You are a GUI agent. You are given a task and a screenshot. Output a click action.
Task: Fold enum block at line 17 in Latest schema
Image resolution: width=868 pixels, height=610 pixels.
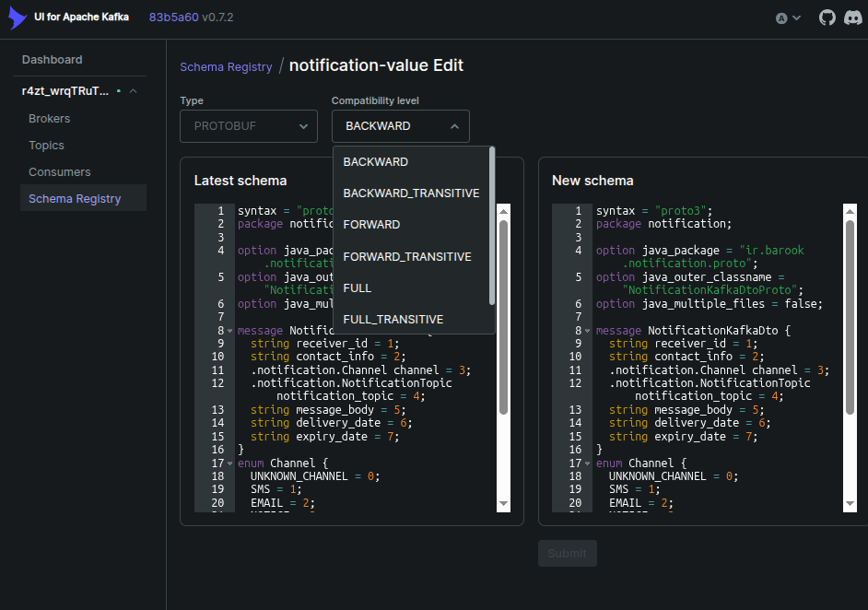click(229, 463)
